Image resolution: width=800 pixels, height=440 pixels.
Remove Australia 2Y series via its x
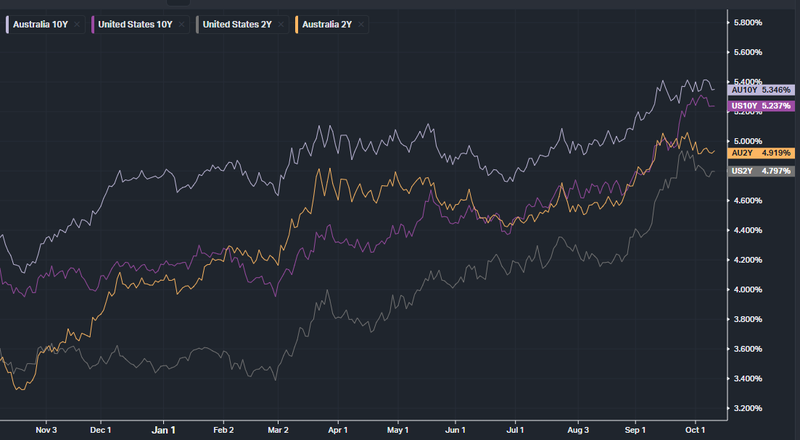coord(361,25)
